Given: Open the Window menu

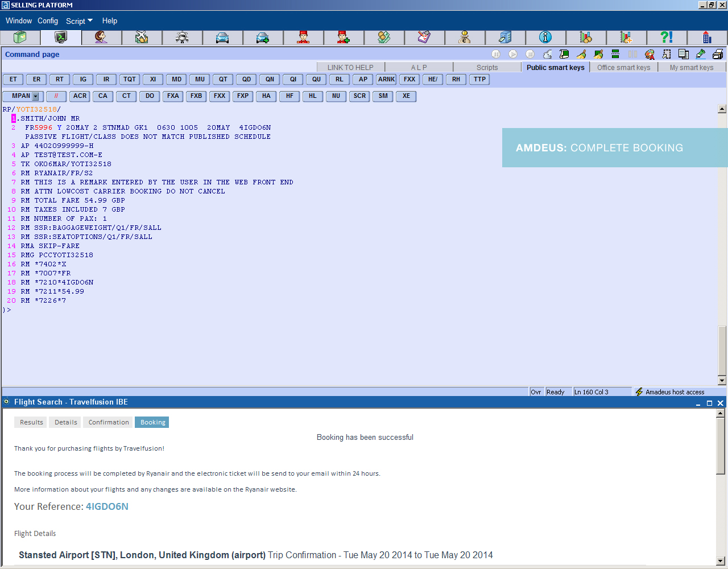Looking at the screenshot, I should 19,20.
